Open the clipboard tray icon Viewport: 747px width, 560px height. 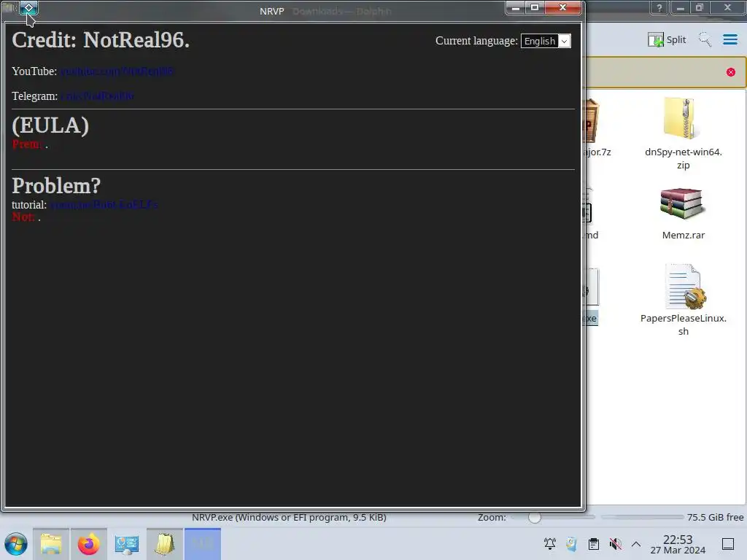point(594,544)
